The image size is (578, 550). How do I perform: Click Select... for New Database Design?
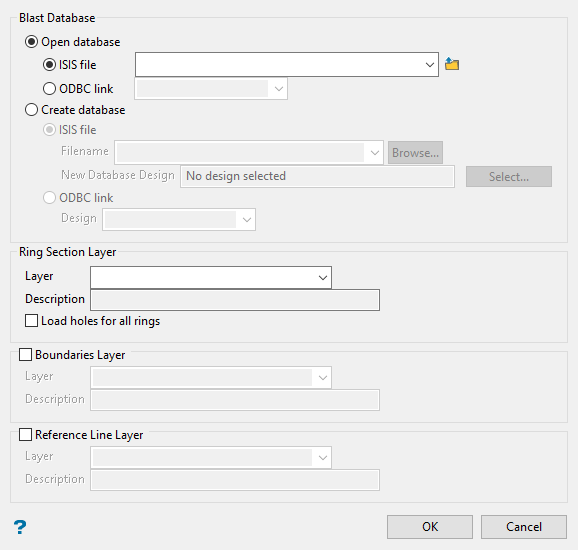tap(509, 177)
